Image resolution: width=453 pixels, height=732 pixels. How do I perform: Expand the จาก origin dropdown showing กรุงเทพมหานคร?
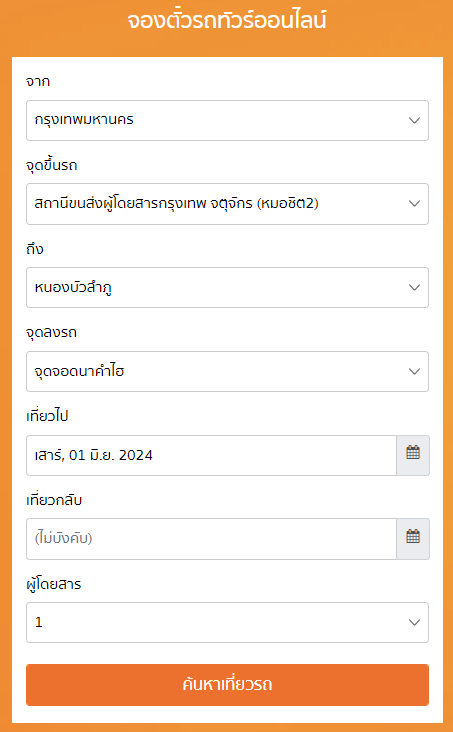(x=227, y=120)
